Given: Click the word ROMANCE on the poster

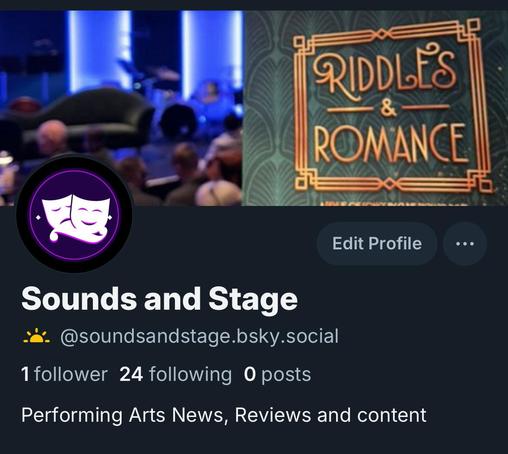Looking at the screenshot, I should click(x=389, y=143).
